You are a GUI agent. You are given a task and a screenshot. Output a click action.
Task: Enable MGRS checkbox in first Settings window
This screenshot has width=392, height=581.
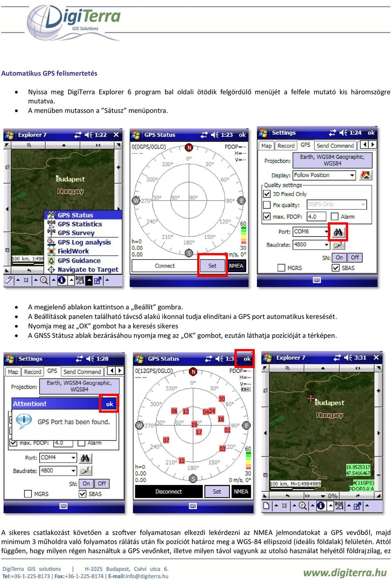tap(281, 268)
